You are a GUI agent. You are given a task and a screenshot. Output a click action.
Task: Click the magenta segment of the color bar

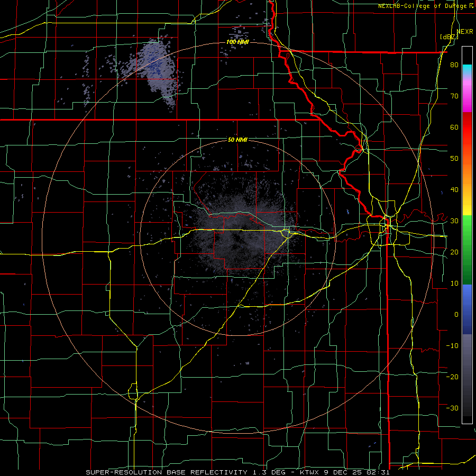[x=467, y=97]
